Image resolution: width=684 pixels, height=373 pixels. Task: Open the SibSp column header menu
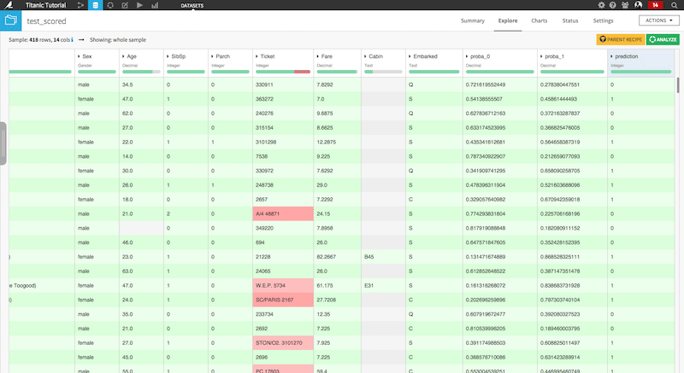176,56
